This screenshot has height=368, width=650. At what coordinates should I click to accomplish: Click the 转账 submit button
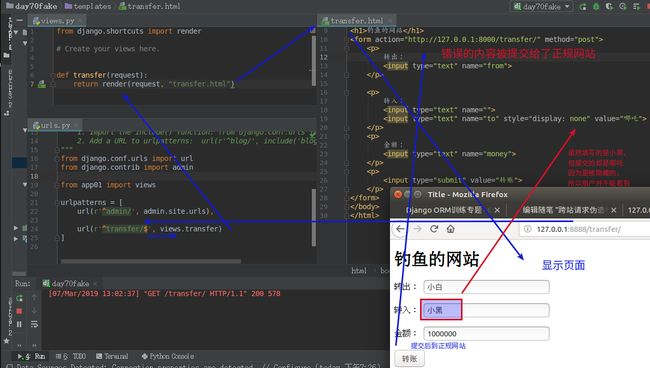pos(409,359)
